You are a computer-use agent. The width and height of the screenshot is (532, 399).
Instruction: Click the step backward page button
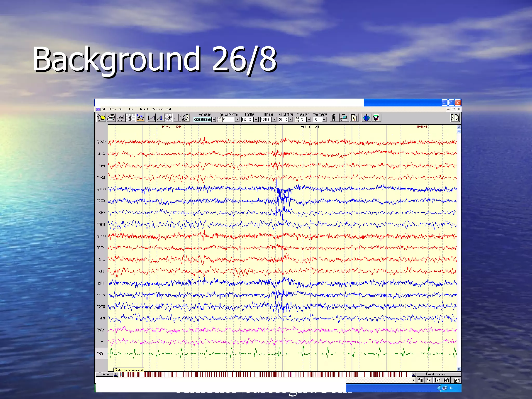point(429,380)
